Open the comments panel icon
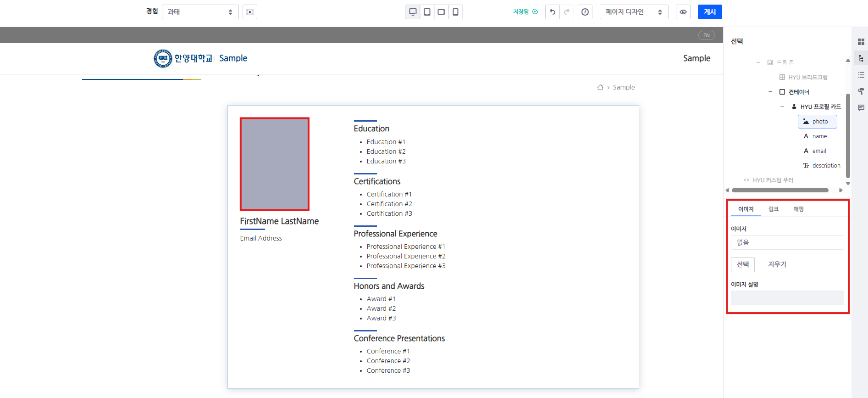868x398 pixels. coord(861,108)
